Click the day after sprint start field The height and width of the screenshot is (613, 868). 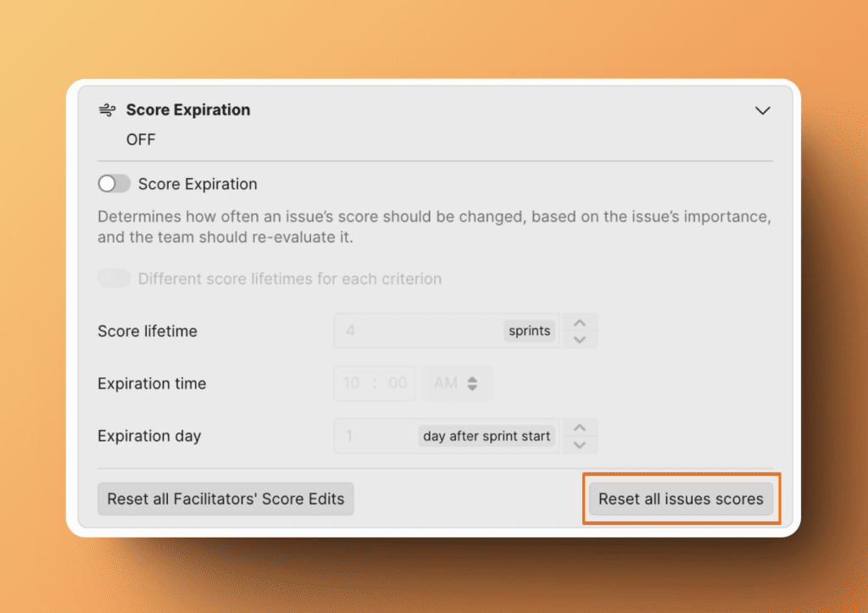pos(487,436)
